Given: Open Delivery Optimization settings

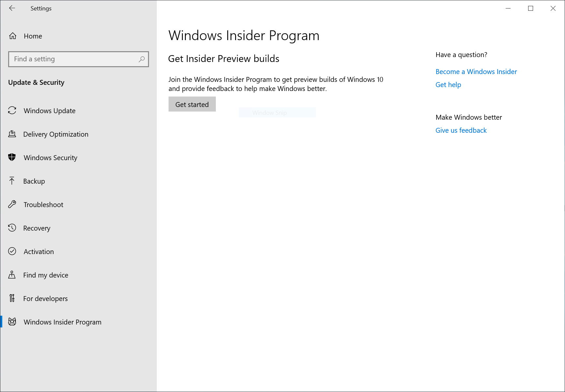Looking at the screenshot, I should tap(12, 134).
